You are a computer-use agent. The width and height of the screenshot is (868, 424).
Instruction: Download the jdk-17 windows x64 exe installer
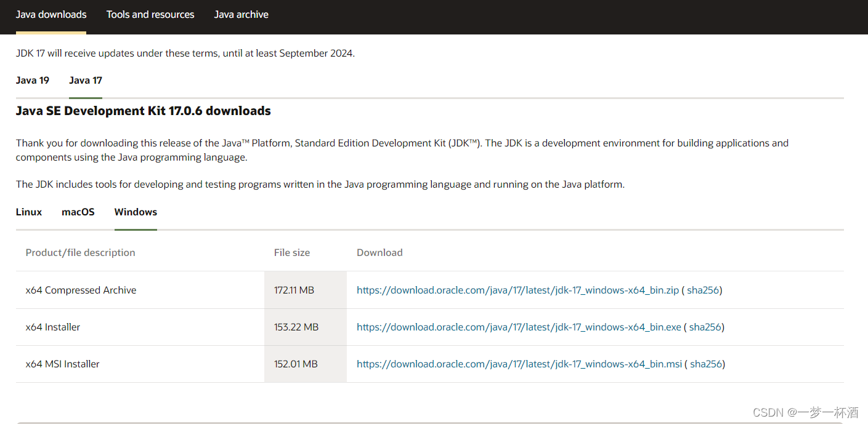(519, 327)
